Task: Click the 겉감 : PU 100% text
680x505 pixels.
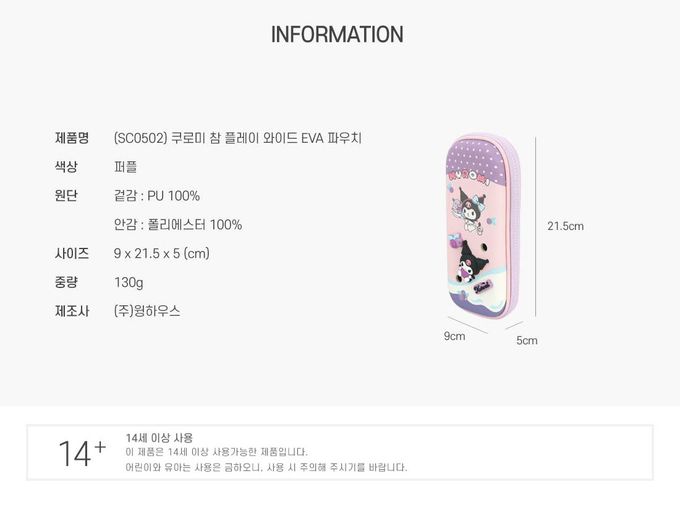Action: [x=157, y=195]
